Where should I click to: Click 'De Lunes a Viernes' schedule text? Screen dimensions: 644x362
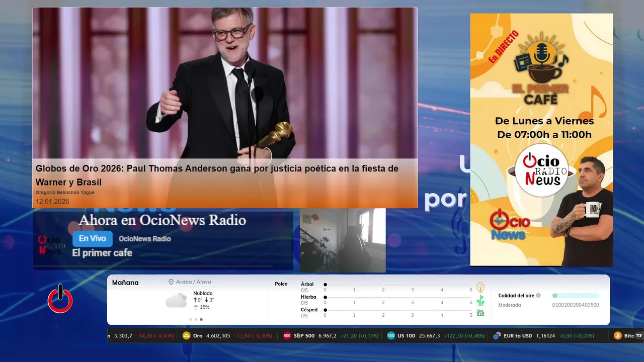544,121
